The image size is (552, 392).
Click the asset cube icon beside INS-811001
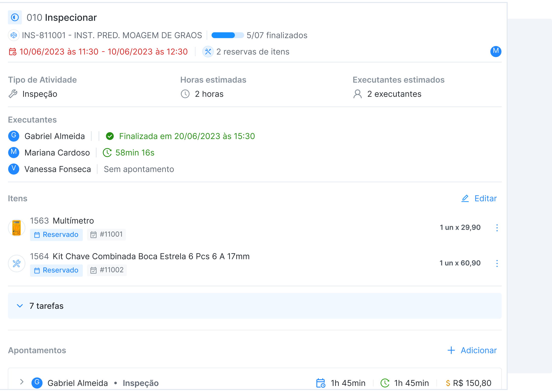pyautogui.click(x=14, y=35)
